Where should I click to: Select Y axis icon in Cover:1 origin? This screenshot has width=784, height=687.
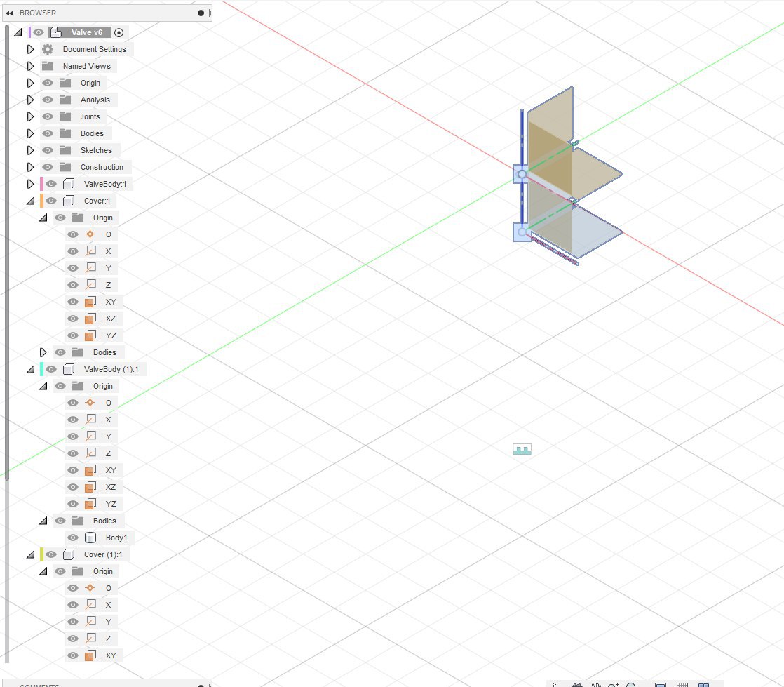[90, 268]
